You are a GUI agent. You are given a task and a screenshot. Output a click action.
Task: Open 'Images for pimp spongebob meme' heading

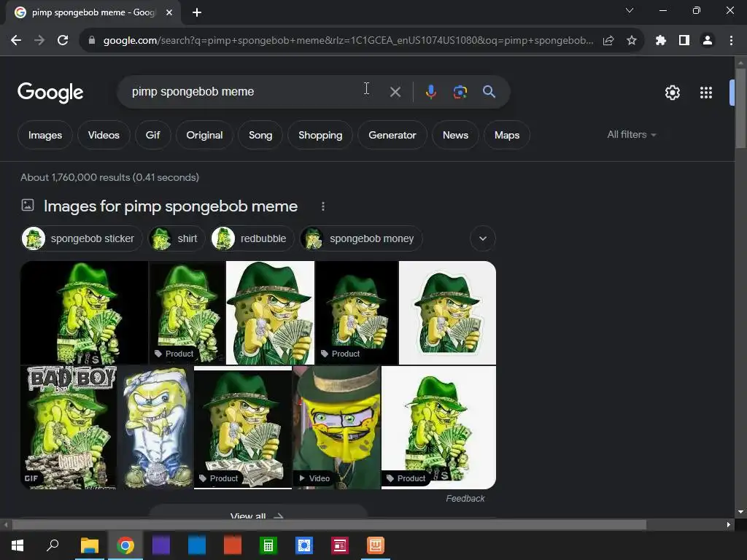pyautogui.click(x=171, y=206)
